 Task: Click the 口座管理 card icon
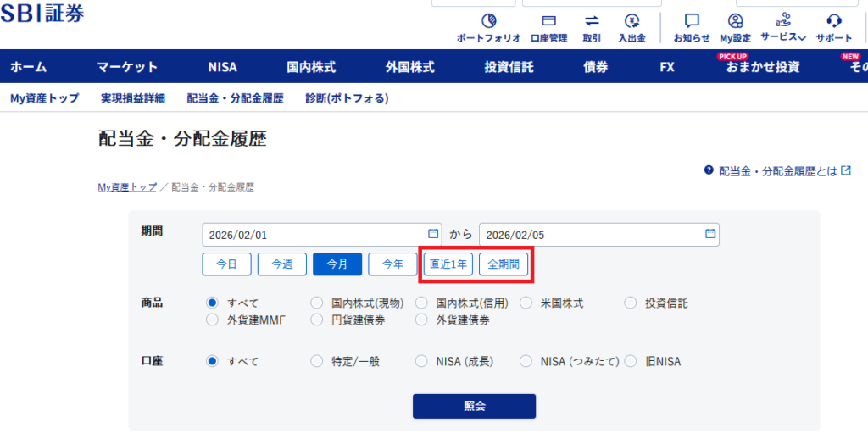(548, 21)
